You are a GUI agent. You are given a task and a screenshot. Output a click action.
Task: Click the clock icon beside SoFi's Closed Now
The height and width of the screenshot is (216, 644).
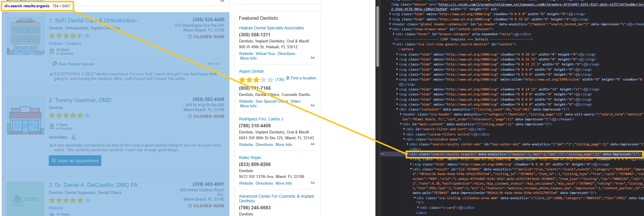(x=190, y=37)
